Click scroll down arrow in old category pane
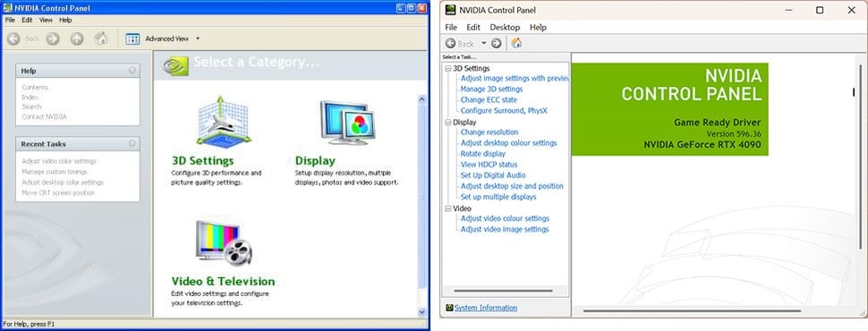868x331 pixels. coord(422,312)
